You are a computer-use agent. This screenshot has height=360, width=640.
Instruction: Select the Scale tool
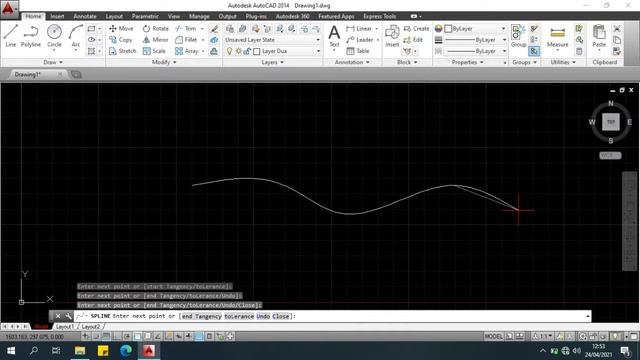point(154,51)
